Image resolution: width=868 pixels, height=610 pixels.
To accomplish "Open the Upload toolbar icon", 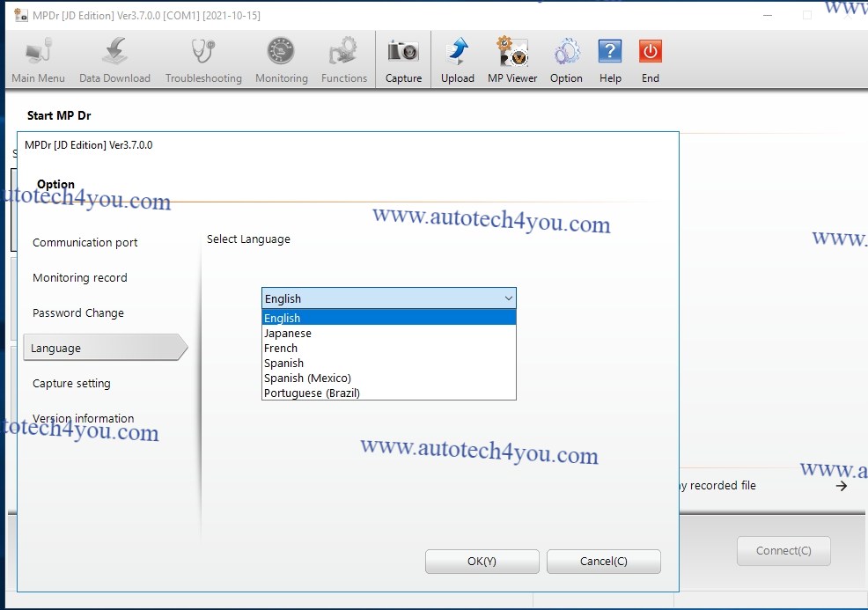I will tap(457, 52).
